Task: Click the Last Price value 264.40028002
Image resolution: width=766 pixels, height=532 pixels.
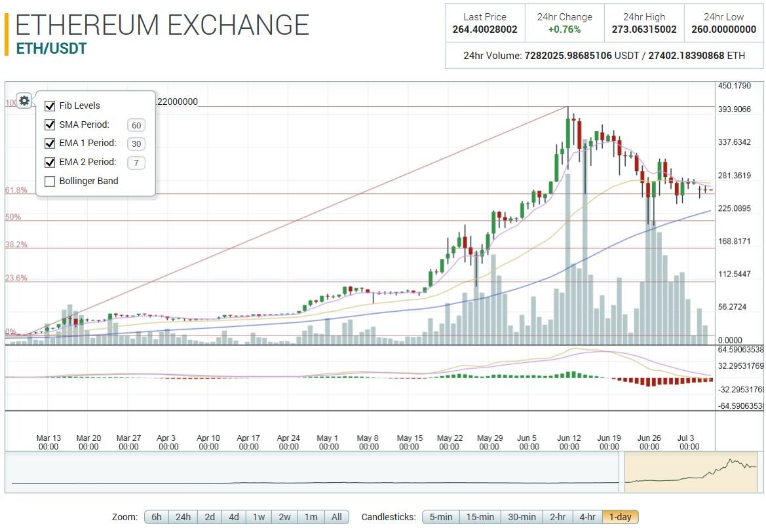Action: (485, 29)
